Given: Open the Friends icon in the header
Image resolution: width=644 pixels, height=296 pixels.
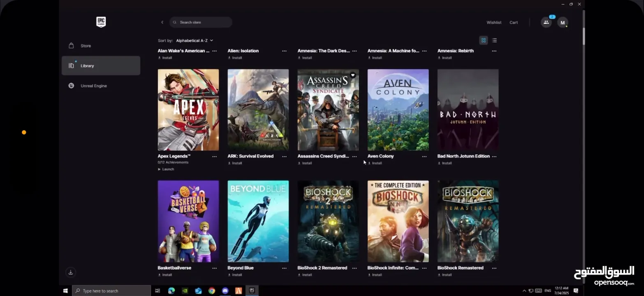Looking at the screenshot, I should (547, 22).
